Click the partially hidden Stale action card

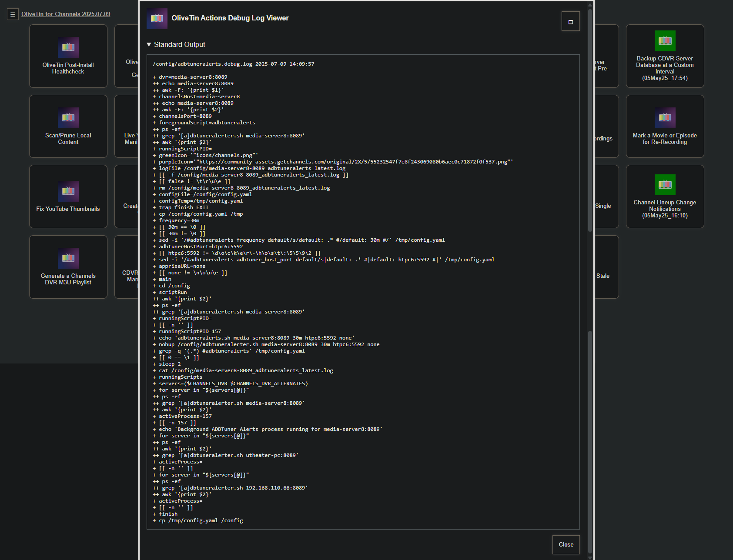606,267
